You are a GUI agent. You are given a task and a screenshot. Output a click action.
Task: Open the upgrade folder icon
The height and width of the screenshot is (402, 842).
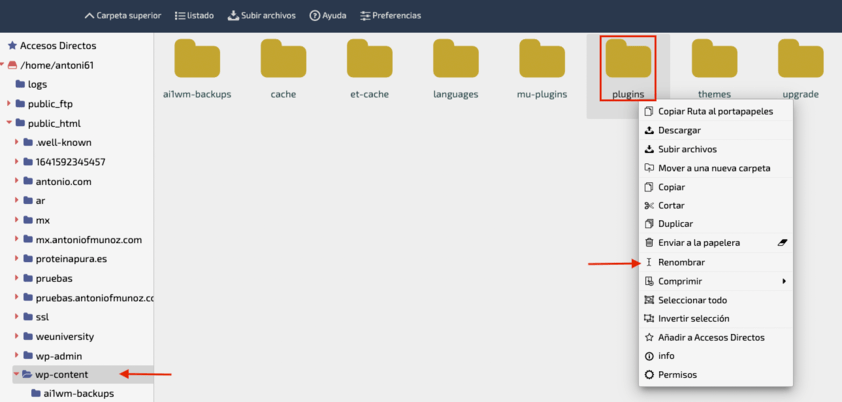pyautogui.click(x=801, y=58)
